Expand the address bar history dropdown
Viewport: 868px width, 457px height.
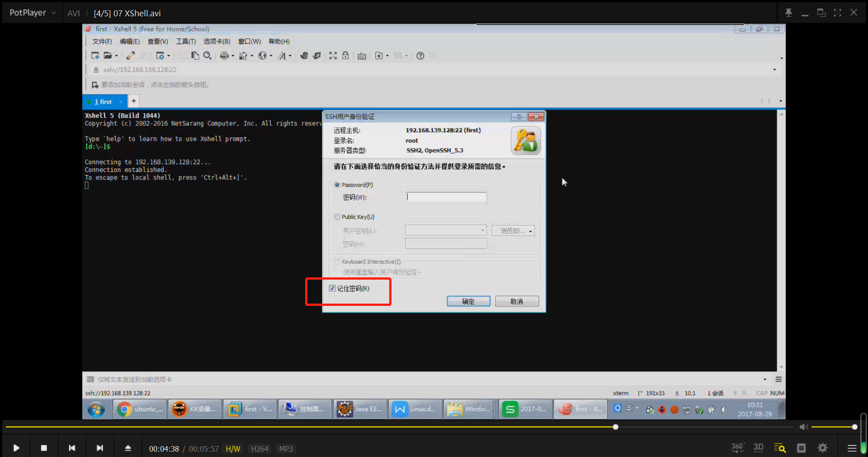point(774,70)
